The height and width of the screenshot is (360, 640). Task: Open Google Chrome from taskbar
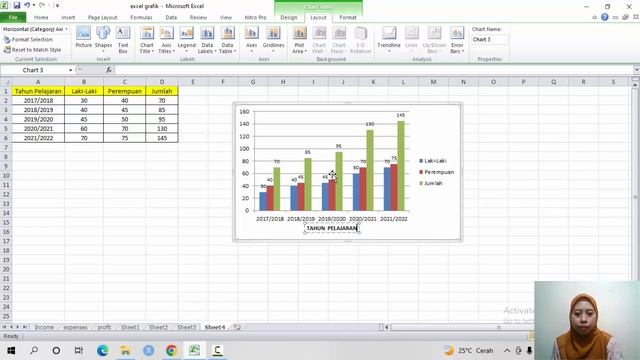(171, 350)
